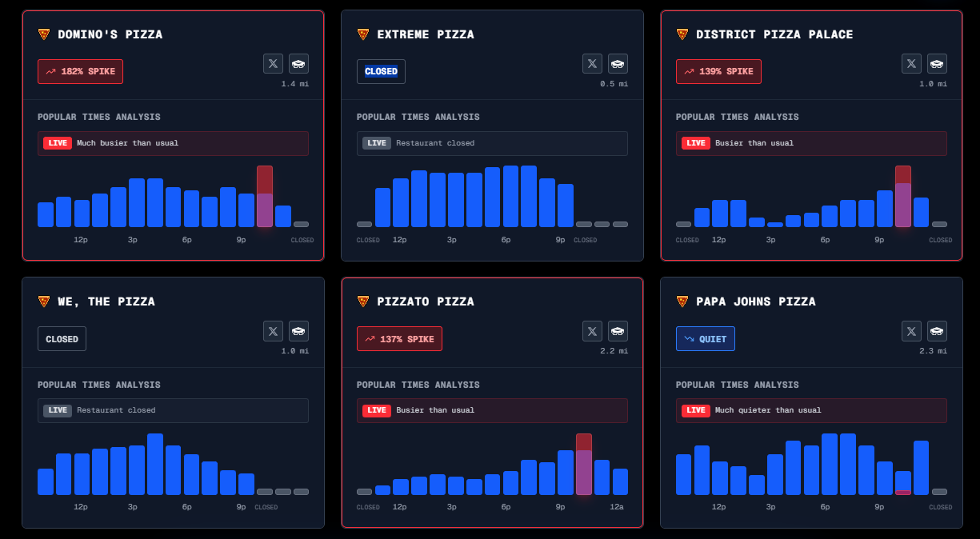Viewport: 980px width, 539px height.
Task: Click the 182% SPIKE badge
Action: click(x=80, y=72)
